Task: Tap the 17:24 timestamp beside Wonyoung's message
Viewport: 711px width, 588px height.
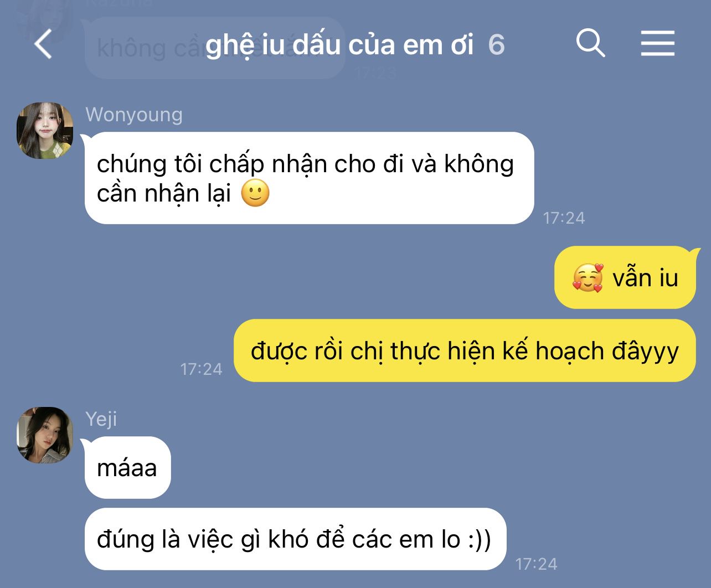Action: [564, 218]
